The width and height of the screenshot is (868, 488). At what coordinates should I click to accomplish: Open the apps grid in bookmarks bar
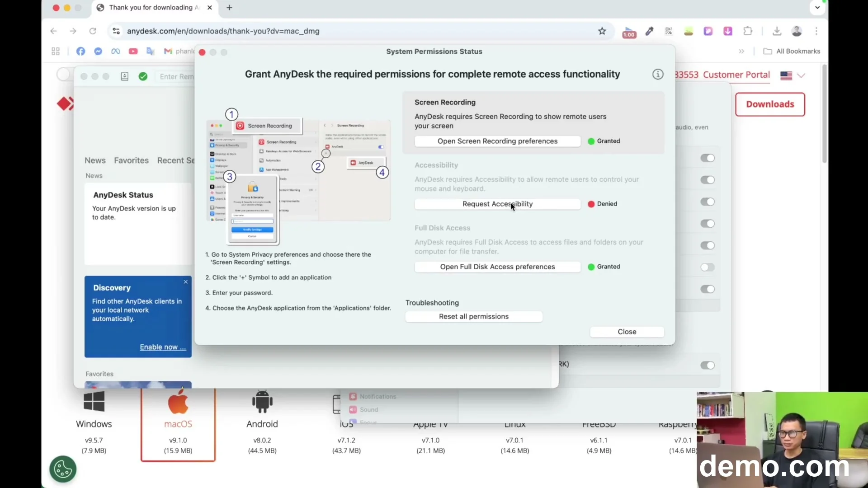click(56, 52)
